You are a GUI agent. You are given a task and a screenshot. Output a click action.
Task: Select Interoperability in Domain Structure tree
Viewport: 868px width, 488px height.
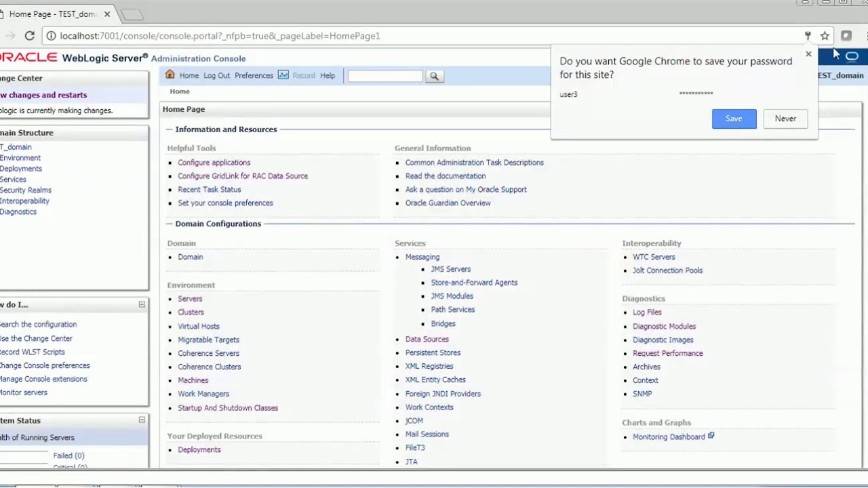point(24,201)
